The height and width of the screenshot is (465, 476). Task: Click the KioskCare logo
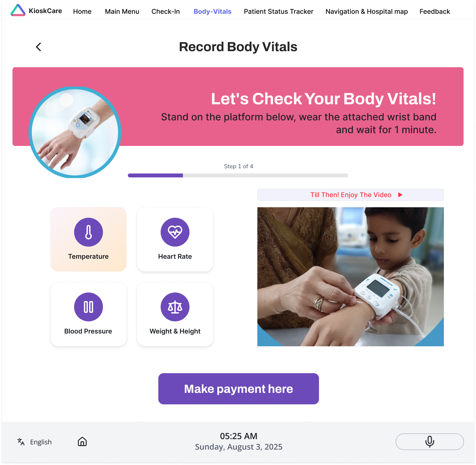[36, 10]
